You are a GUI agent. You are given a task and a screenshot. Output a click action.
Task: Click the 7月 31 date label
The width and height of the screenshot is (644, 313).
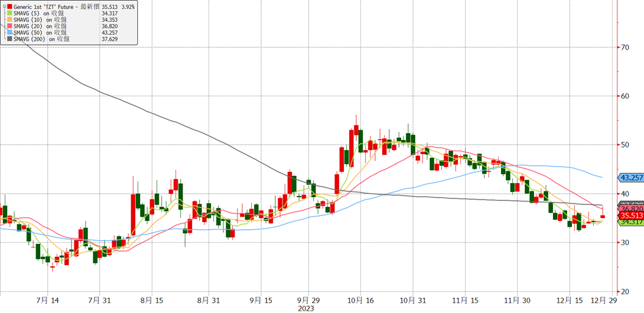click(x=100, y=301)
